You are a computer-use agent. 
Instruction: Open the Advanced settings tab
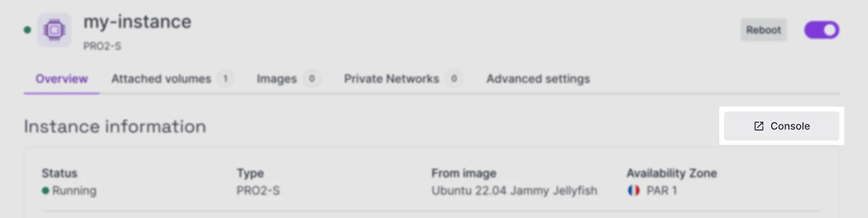(538, 79)
